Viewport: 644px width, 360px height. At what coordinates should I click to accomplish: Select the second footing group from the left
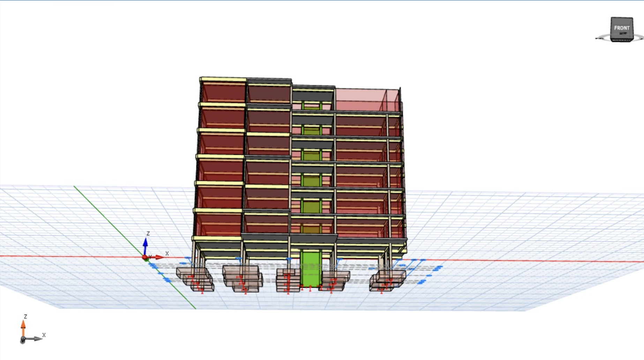242,278
